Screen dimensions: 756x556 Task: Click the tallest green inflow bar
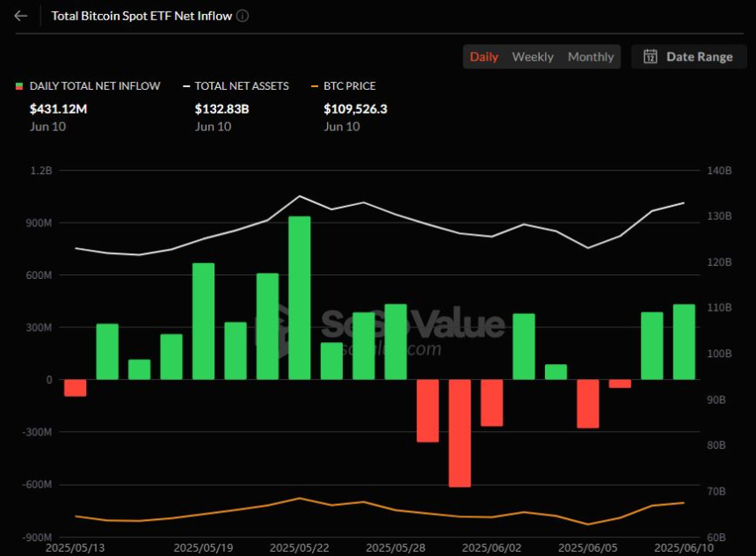[300, 297]
